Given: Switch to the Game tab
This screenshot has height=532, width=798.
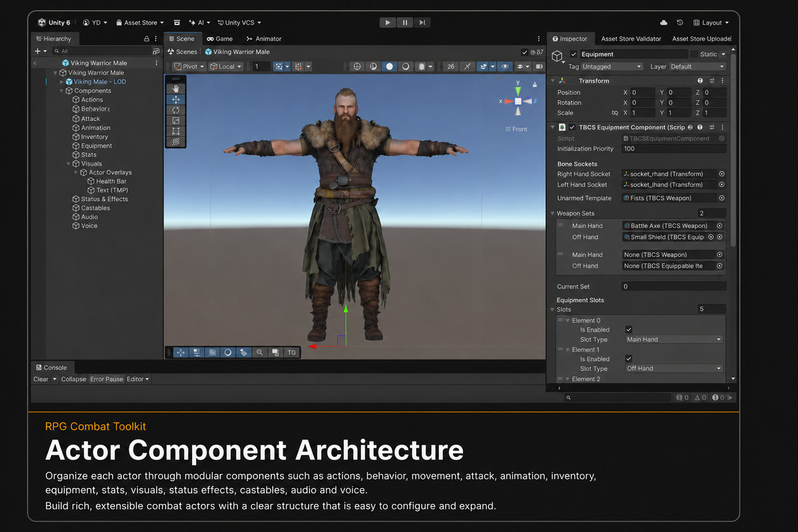Looking at the screenshot, I should 219,39.
